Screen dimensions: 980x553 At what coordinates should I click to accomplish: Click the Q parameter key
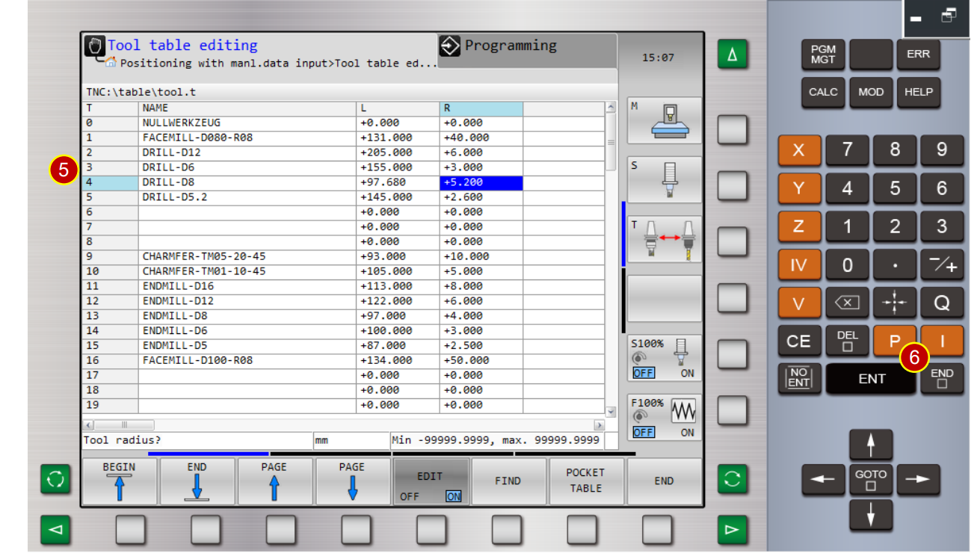click(942, 303)
